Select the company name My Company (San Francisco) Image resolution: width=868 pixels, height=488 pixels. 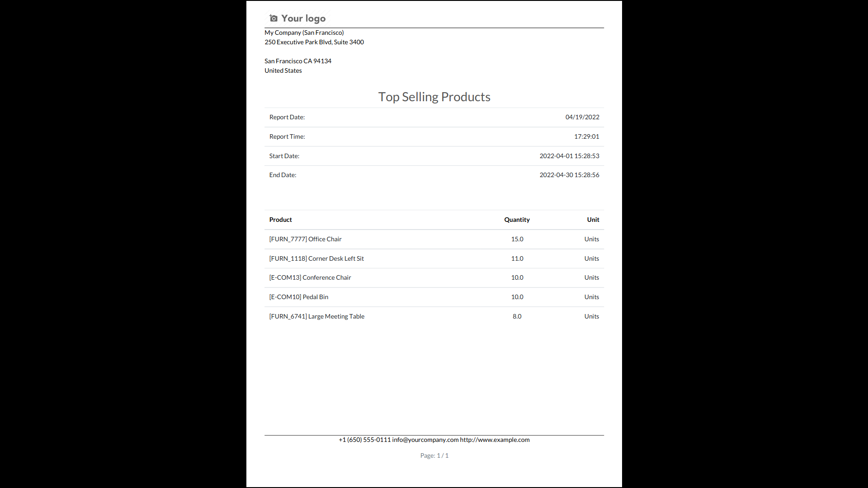304,33
